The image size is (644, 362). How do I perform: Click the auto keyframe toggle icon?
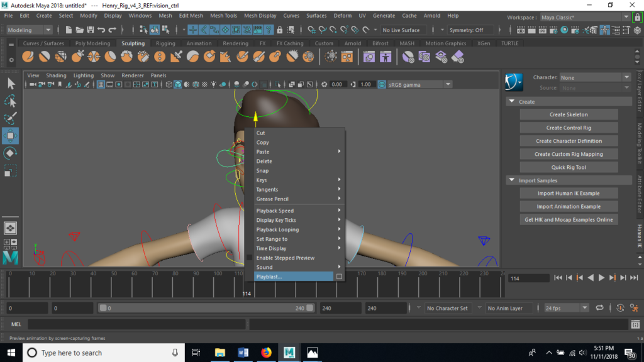620,308
